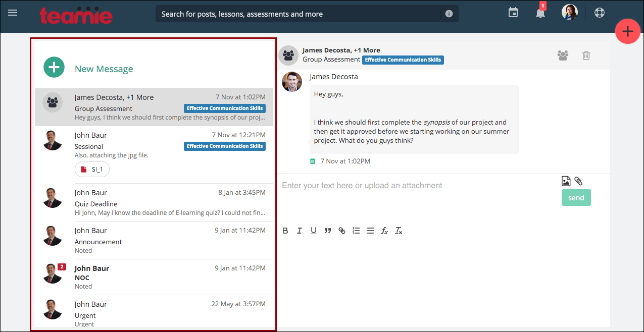Click the help lifebuoy icon
Viewport: 644px width, 332px height.
[600, 13]
